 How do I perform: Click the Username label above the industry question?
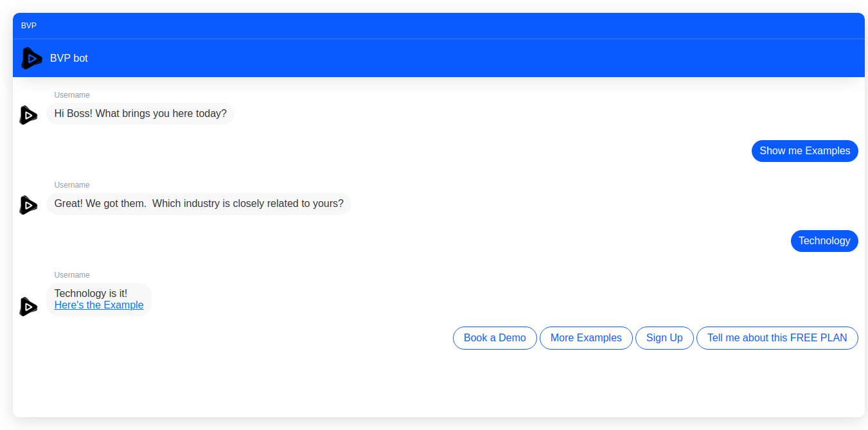[72, 185]
